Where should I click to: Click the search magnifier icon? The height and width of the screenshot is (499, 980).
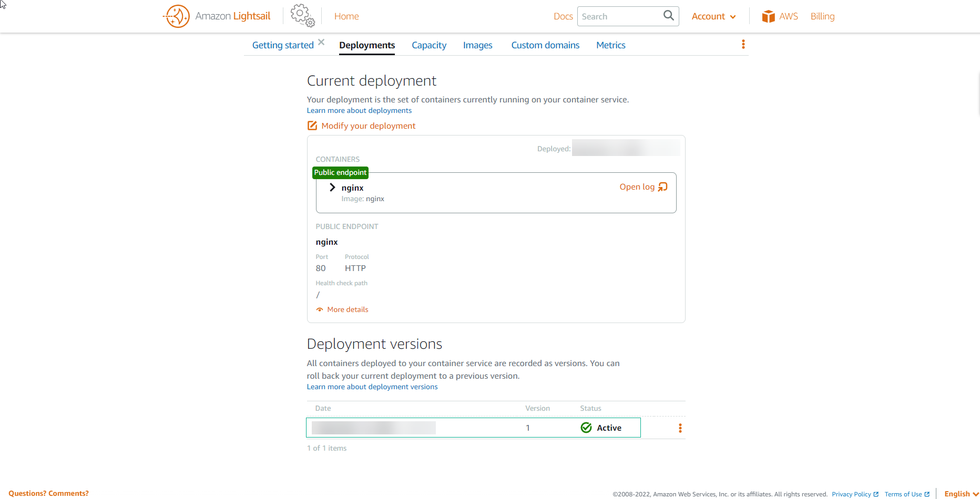(x=668, y=16)
